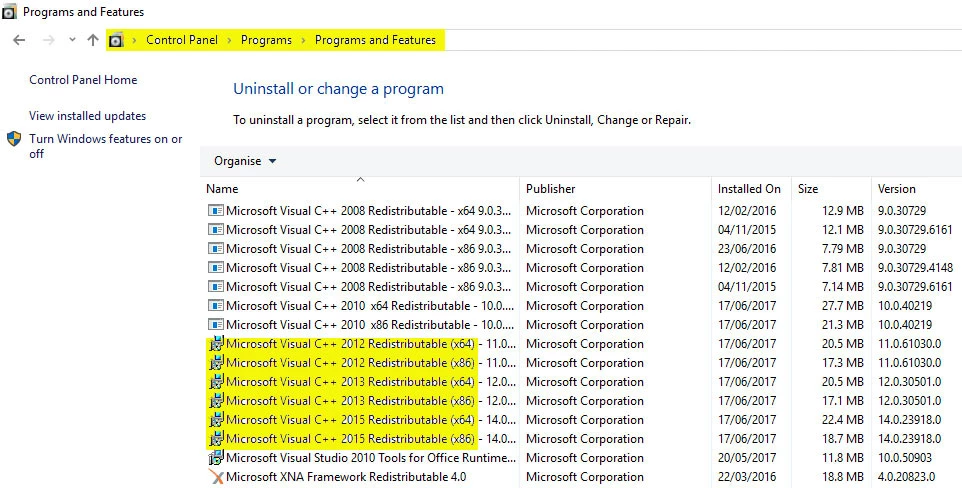Click installed date 23/06/2016
962x488 pixels.
point(747,249)
